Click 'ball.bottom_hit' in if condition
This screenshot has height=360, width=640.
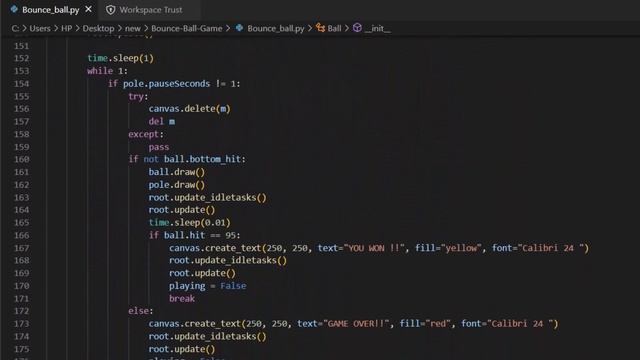(x=202, y=159)
